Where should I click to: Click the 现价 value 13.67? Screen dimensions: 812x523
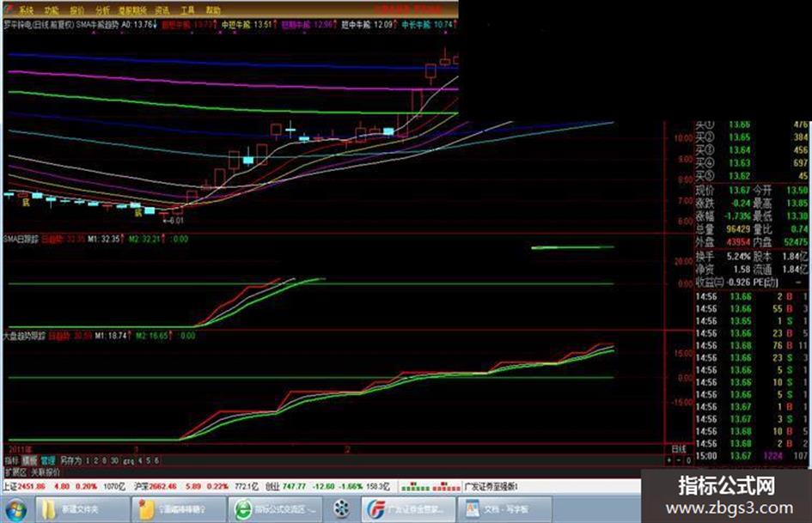pyautogui.click(x=739, y=190)
